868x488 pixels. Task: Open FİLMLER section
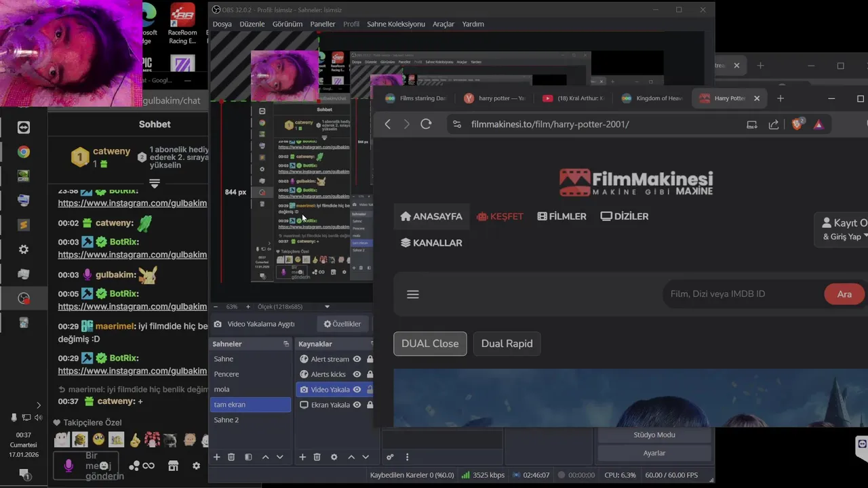(x=561, y=216)
